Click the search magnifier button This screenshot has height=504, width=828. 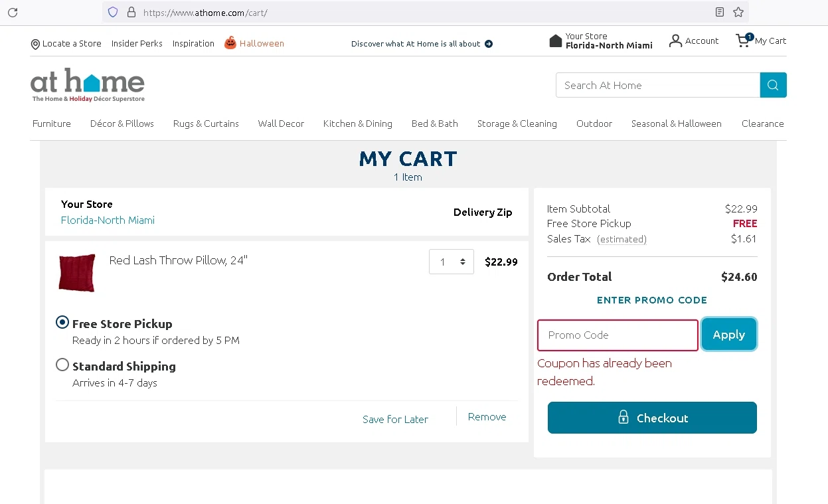(x=773, y=85)
